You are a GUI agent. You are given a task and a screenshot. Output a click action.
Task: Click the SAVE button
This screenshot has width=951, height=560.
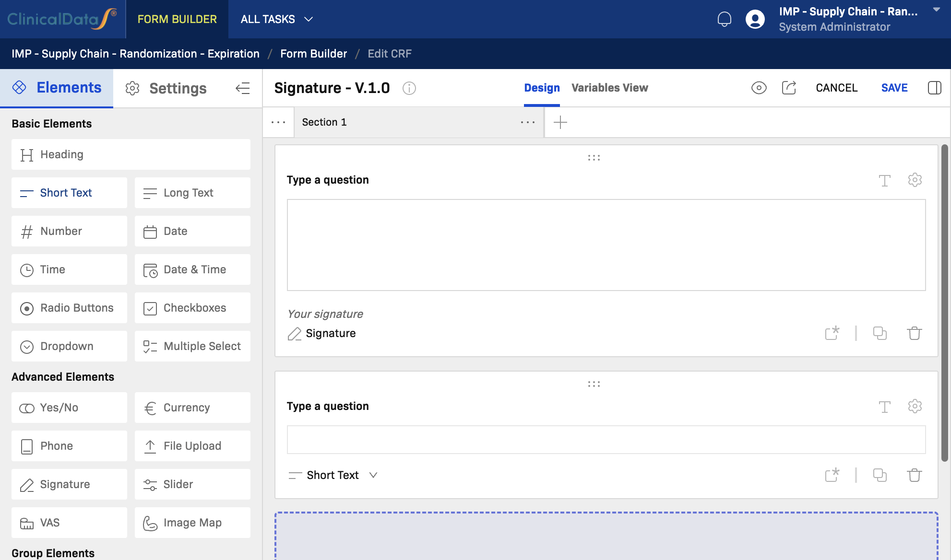coord(894,88)
